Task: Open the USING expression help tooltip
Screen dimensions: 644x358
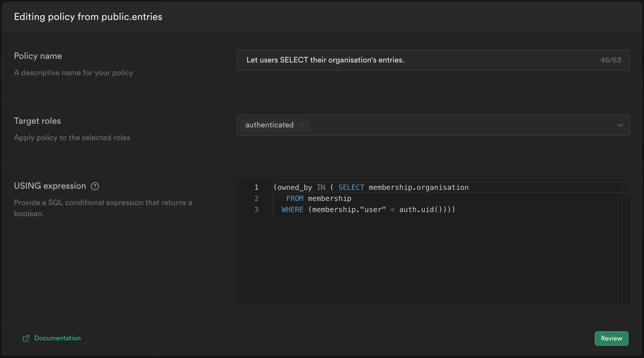Action: coord(95,186)
